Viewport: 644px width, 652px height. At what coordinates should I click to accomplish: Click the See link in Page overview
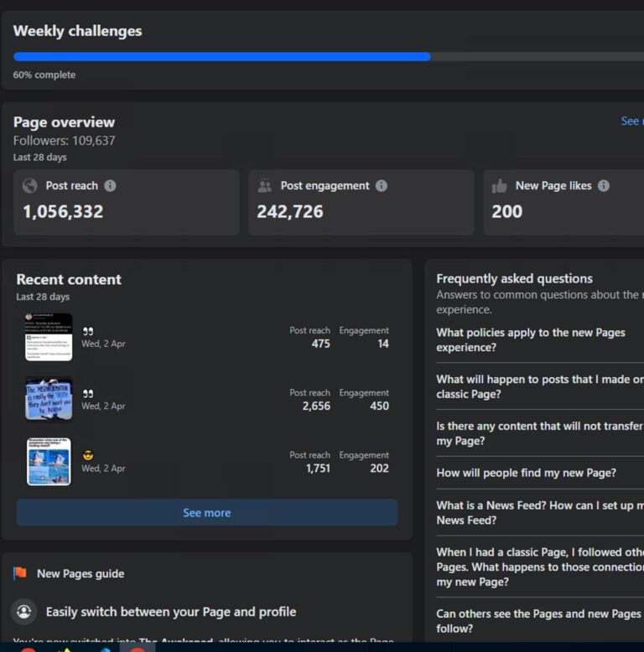coord(631,122)
